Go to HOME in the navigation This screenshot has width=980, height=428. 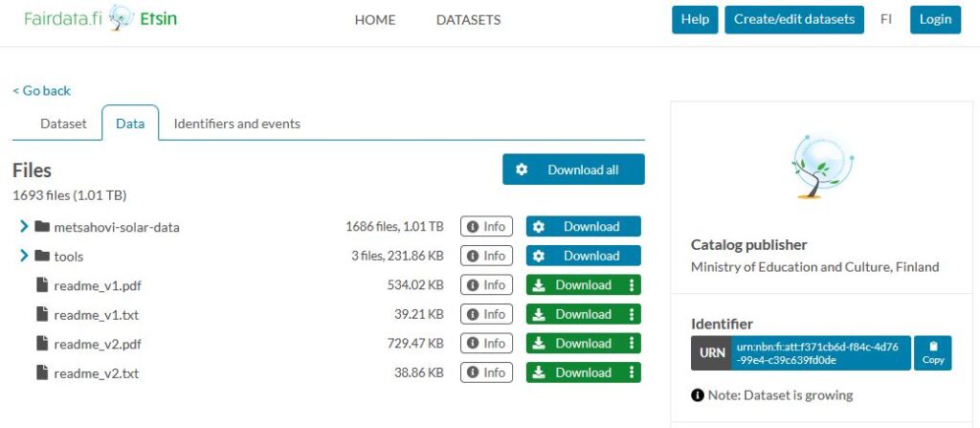[375, 20]
